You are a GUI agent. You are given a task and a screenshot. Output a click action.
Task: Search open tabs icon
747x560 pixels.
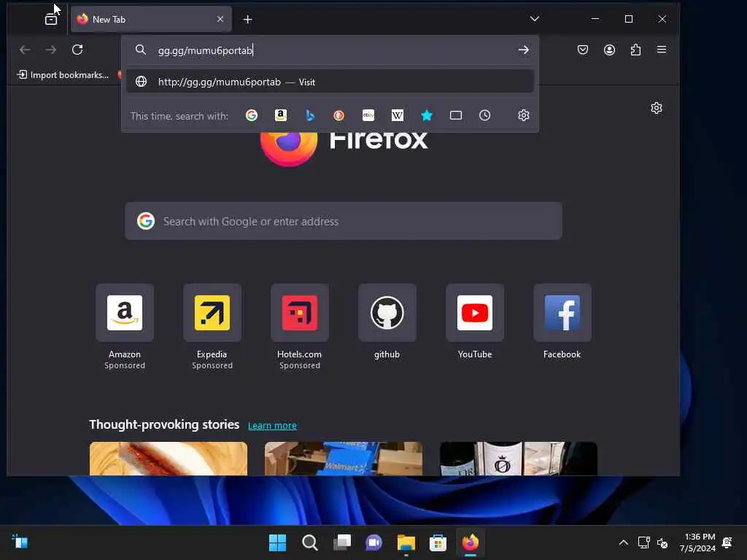click(456, 115)
